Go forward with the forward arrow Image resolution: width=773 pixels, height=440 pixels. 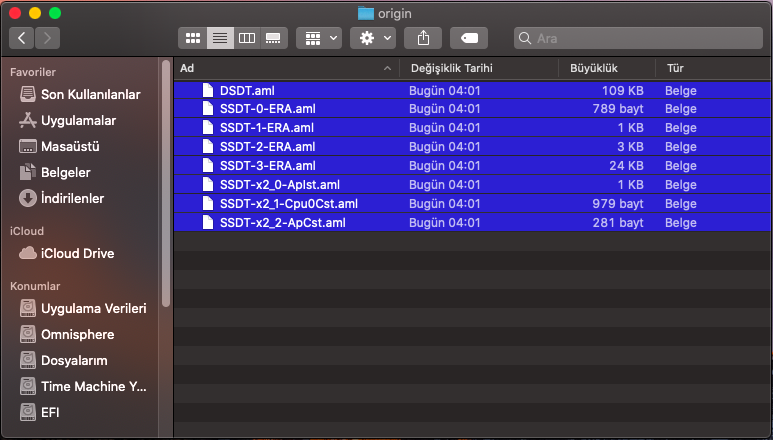click(x=47, y=38)
